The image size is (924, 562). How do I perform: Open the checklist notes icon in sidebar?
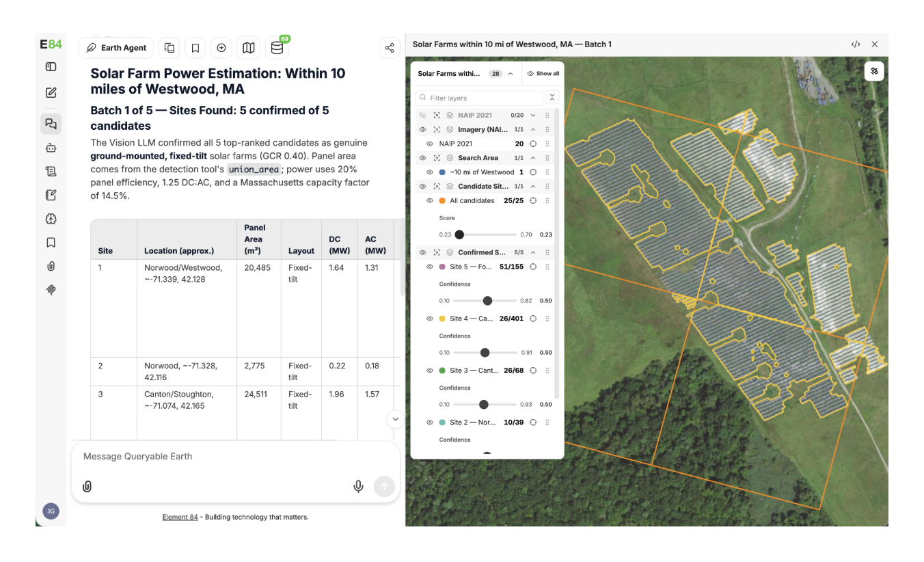coord(51,195)
